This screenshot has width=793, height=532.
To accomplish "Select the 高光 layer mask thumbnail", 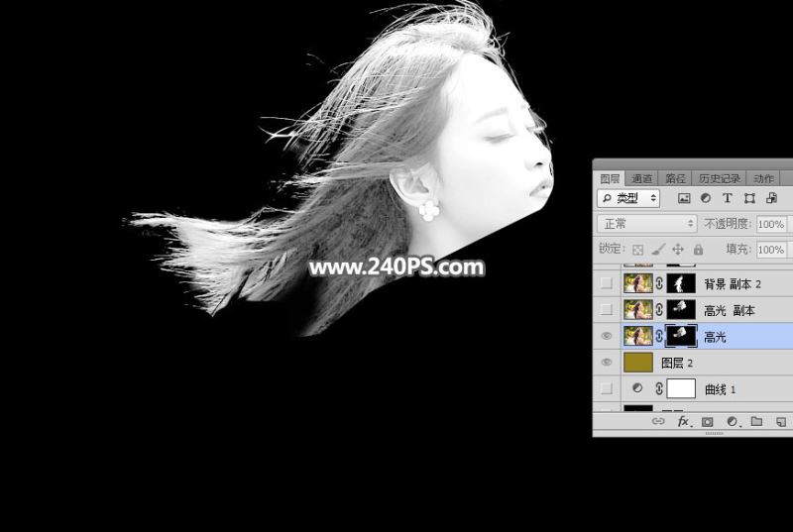I will 681,337.
